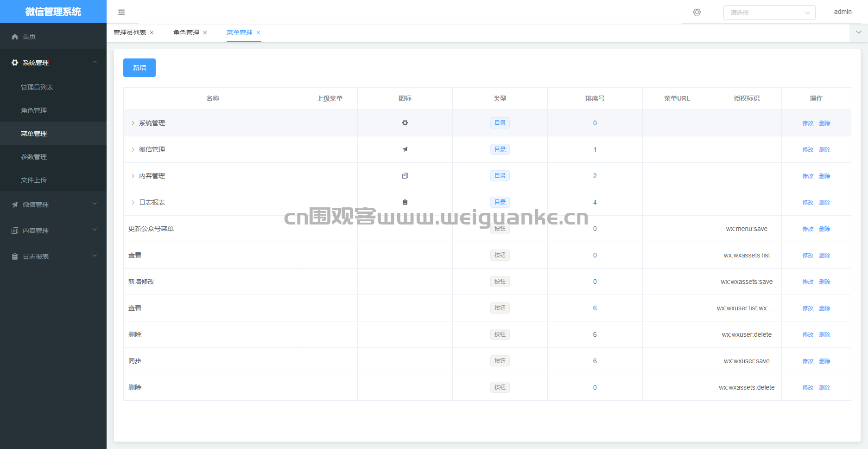Click the clipboard icon beside 日志报表 in sidebar

click(15, 257)
